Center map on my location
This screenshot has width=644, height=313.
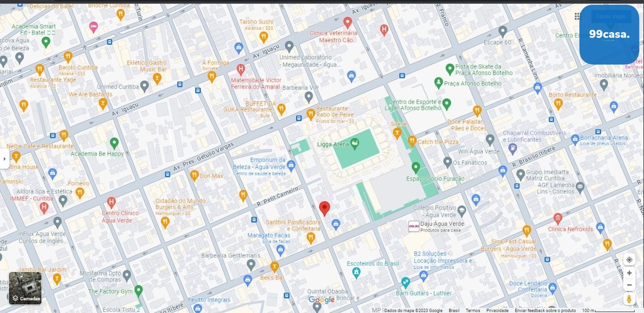(629, 260)
